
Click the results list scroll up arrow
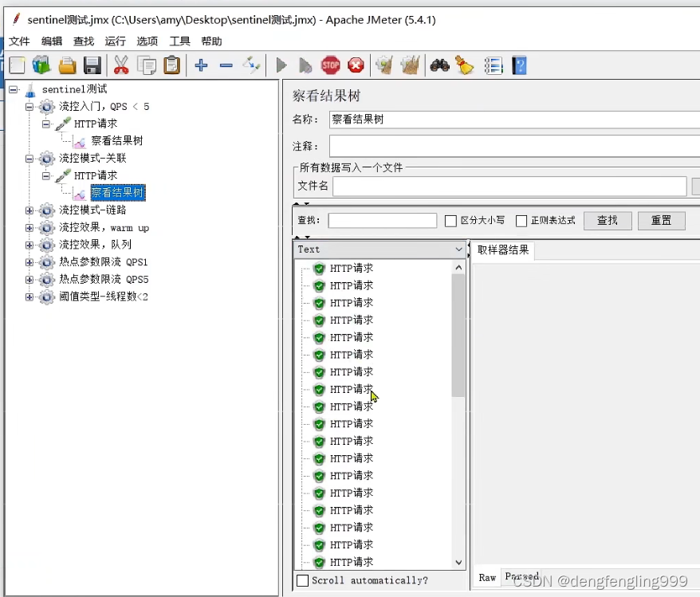pyautogui.click(x=458, y=268)
